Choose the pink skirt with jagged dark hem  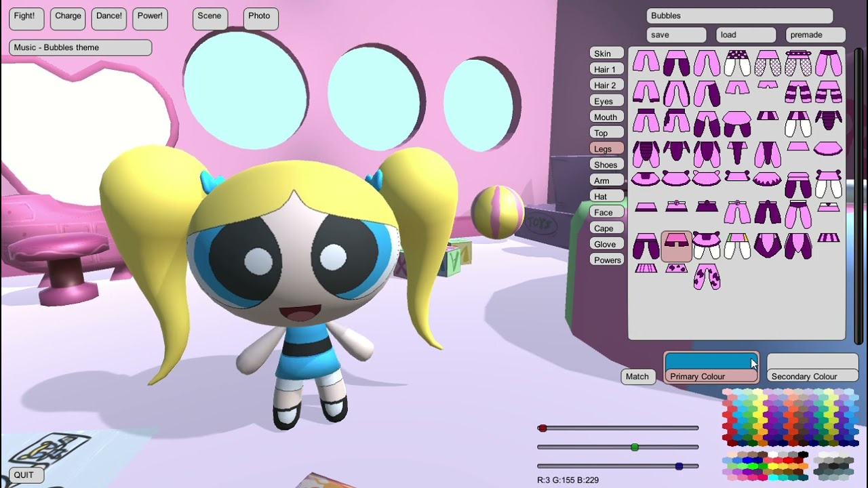click(x=768, y=178)
